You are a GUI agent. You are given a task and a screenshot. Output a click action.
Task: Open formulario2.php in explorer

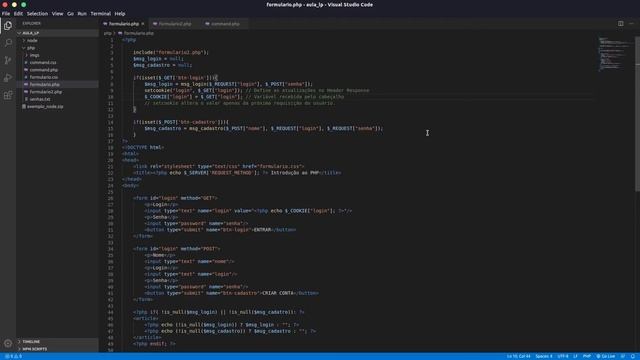click(x=46, y=92)
